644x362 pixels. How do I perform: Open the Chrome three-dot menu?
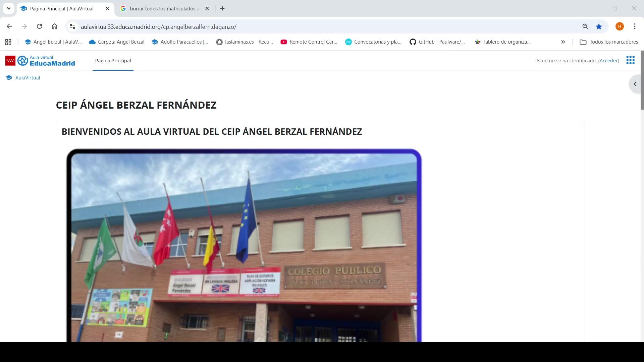pyautogui.click(x=635, y=26)
